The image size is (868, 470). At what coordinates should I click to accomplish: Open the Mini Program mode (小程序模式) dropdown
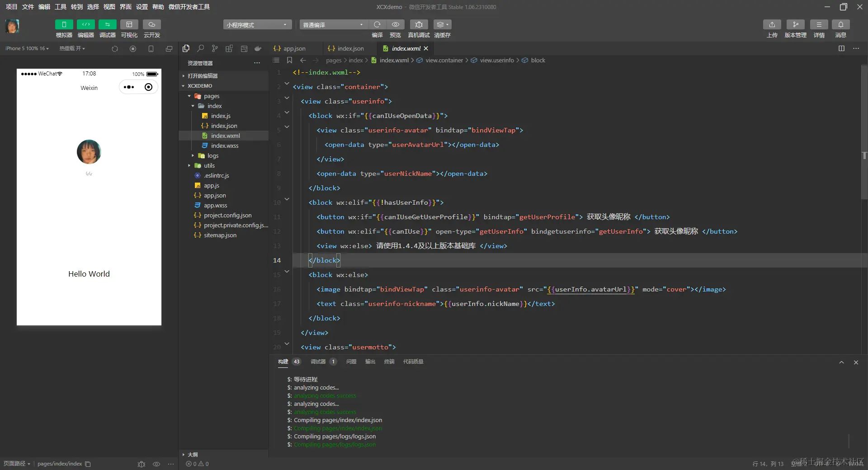[257, 25]
